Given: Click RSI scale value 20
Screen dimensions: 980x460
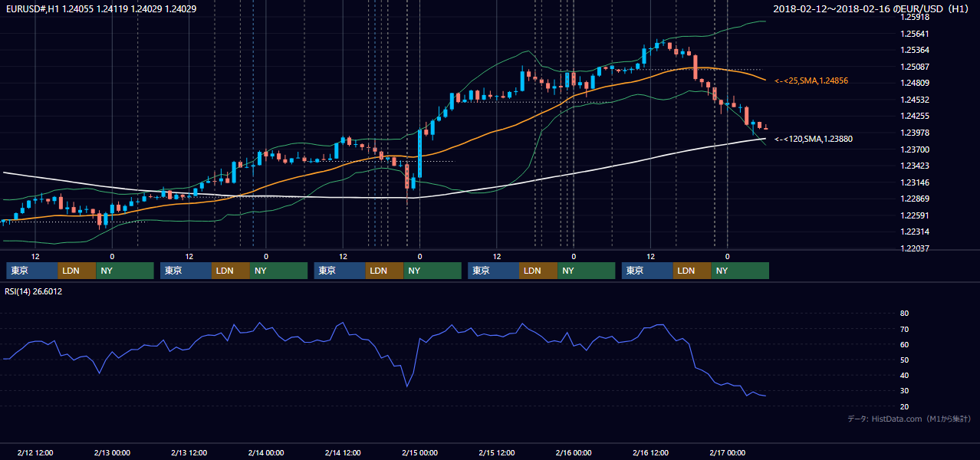Looking at the screenshot, I should [904, 406].
